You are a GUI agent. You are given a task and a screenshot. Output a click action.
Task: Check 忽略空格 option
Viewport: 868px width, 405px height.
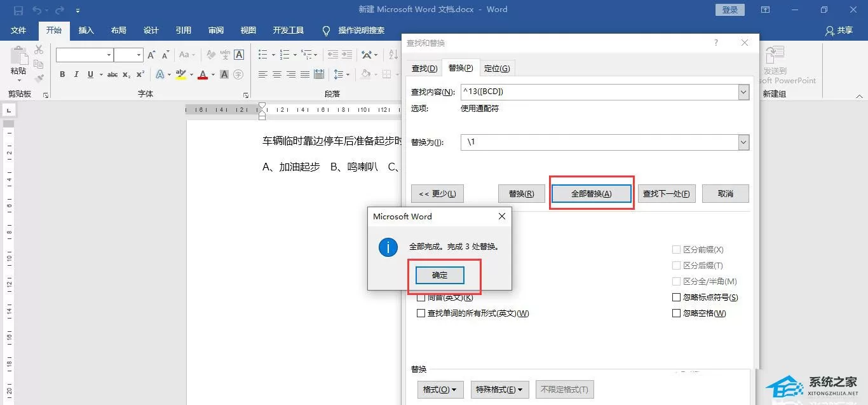676,313
